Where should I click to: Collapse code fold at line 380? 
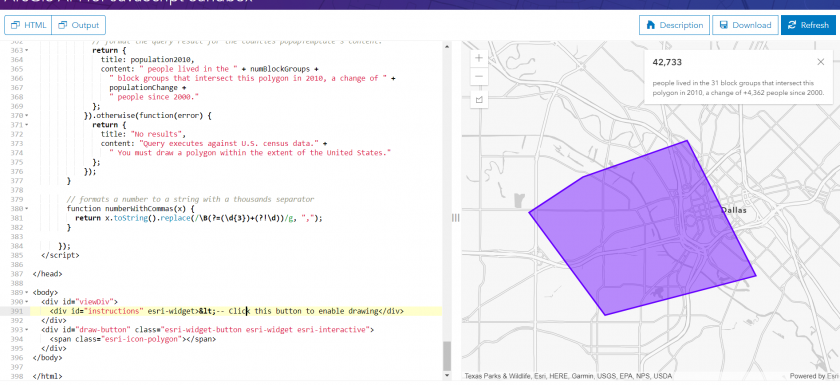[27, 209]
